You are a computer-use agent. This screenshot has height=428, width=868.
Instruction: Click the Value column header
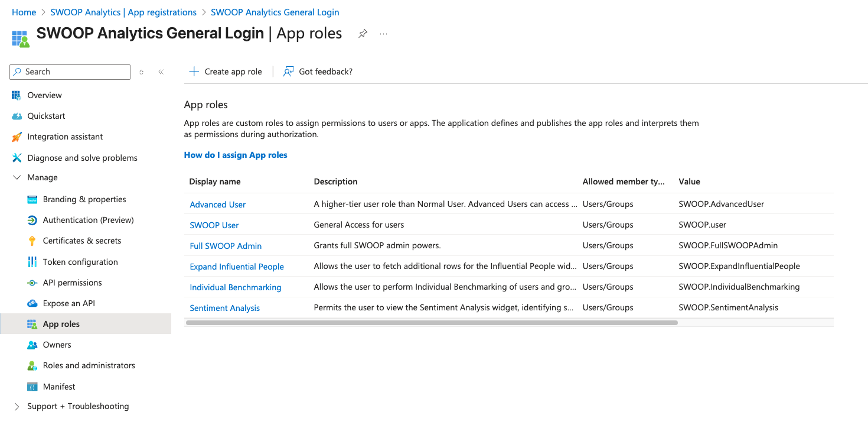coord(690,181)
